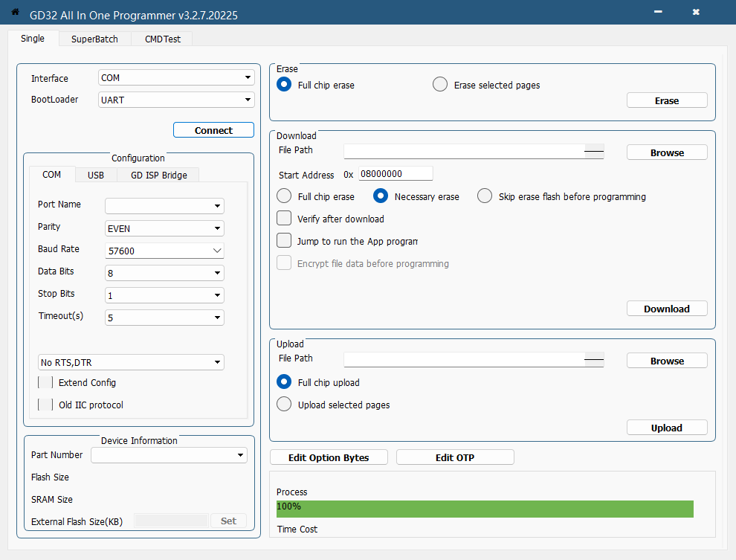Check Jump to run the App program

tap(284, 240)
